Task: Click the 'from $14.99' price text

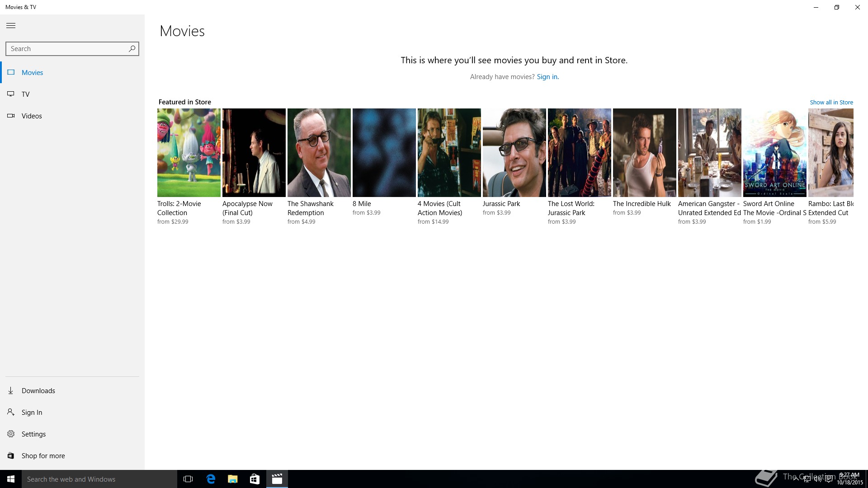Action: 433,222
